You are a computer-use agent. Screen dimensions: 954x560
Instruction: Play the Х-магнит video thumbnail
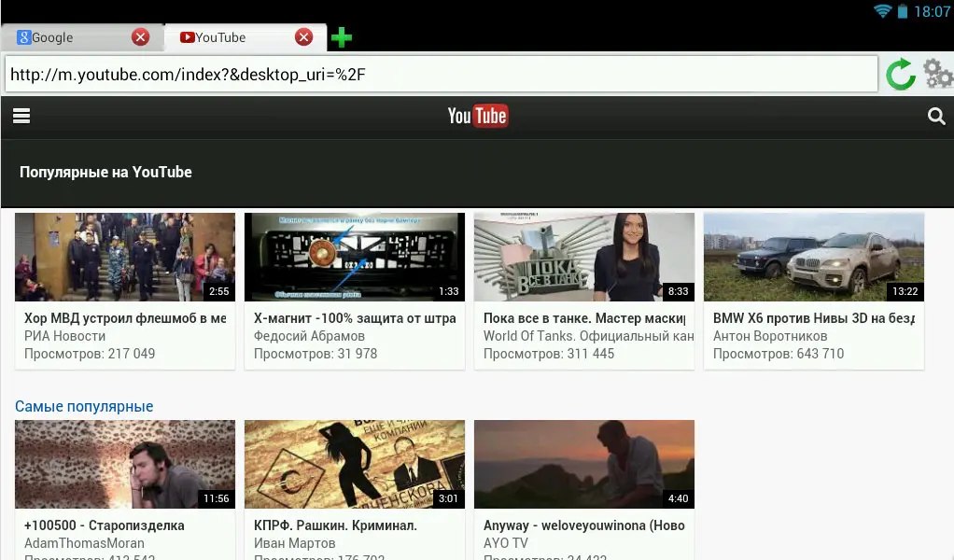coord(355,257)
